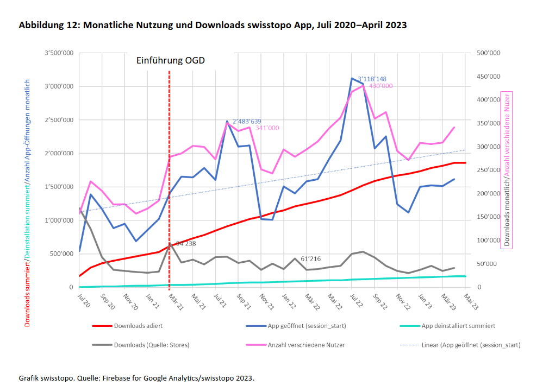Select the 'Downloads (Quelle: Stores)' legend text

pyautogui.click(x=152, y=345)
